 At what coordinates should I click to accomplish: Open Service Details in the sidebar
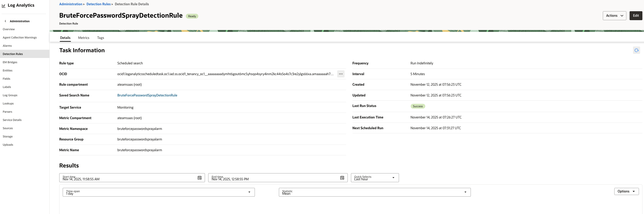click(x=12, y=120)
